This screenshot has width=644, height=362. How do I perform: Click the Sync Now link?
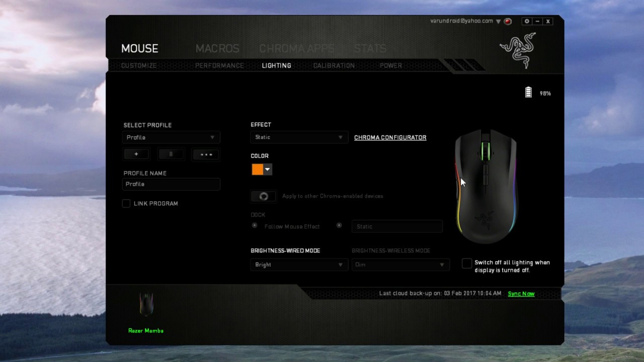pos(521,294)
